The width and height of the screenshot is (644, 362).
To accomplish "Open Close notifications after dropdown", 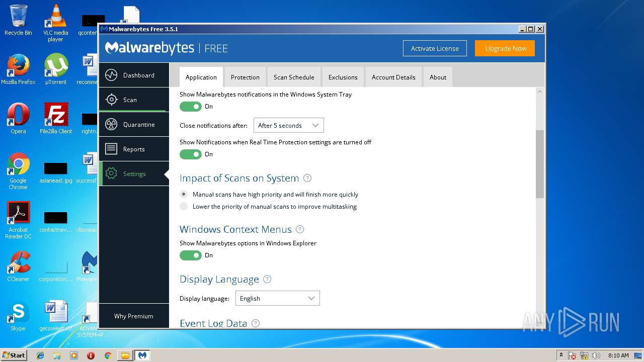I will click(288, 125).
